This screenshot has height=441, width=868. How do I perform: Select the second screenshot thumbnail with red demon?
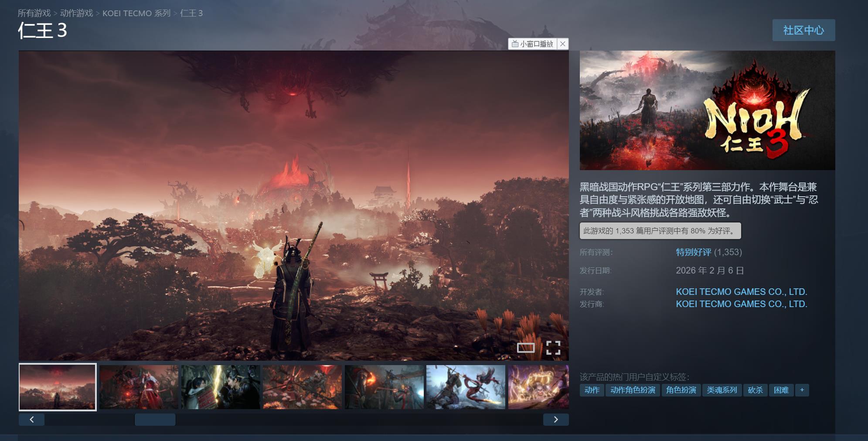(x=139, y=387)
